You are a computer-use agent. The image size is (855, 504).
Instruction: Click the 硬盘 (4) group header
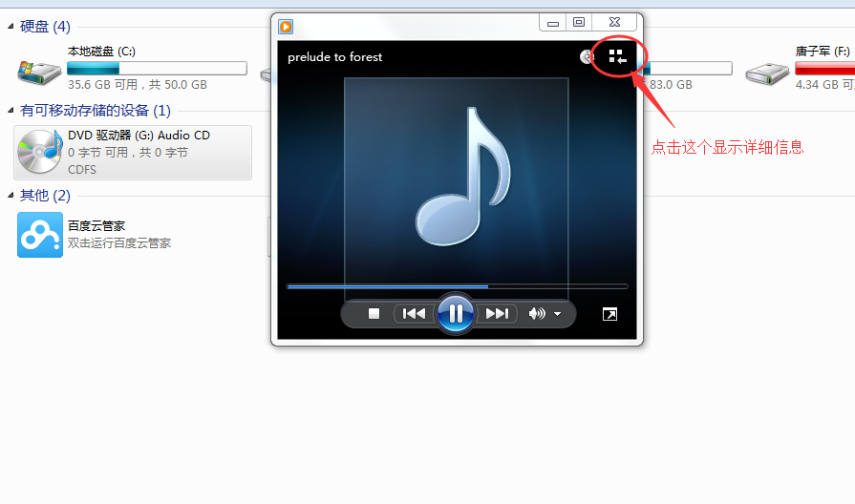(45, 26)
